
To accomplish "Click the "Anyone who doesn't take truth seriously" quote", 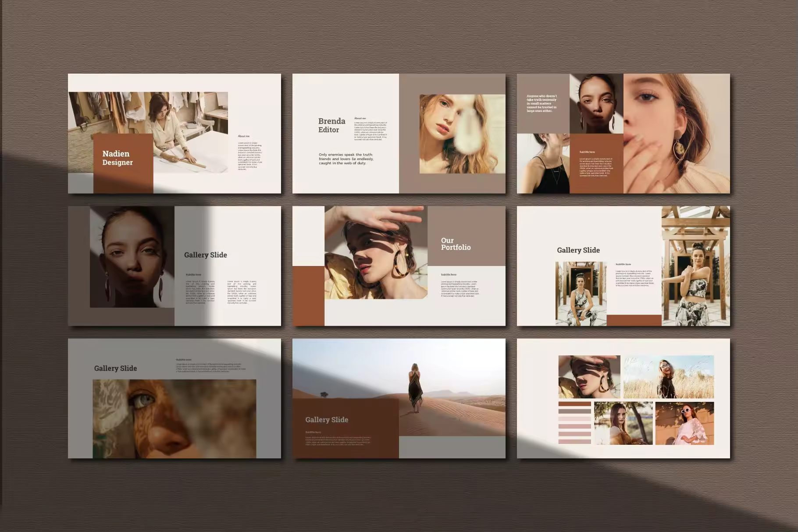I will 541,103.
